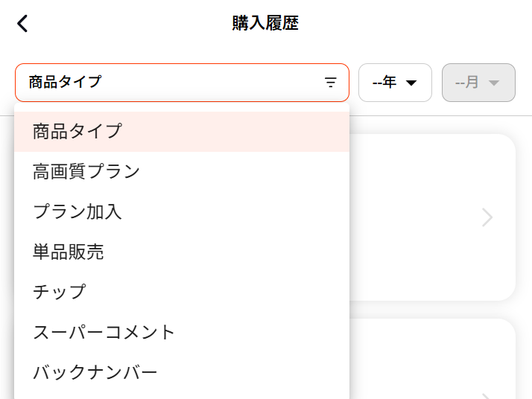
Task: Select チップ option
Action: (182, 292)
